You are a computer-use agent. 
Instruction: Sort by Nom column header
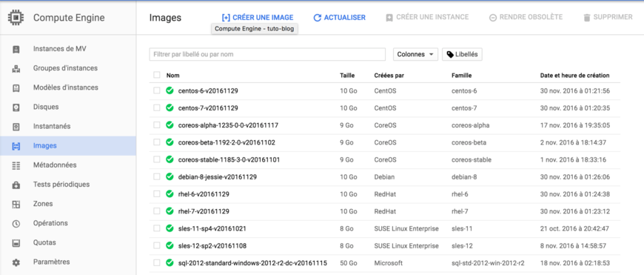[x=173, y=75]
